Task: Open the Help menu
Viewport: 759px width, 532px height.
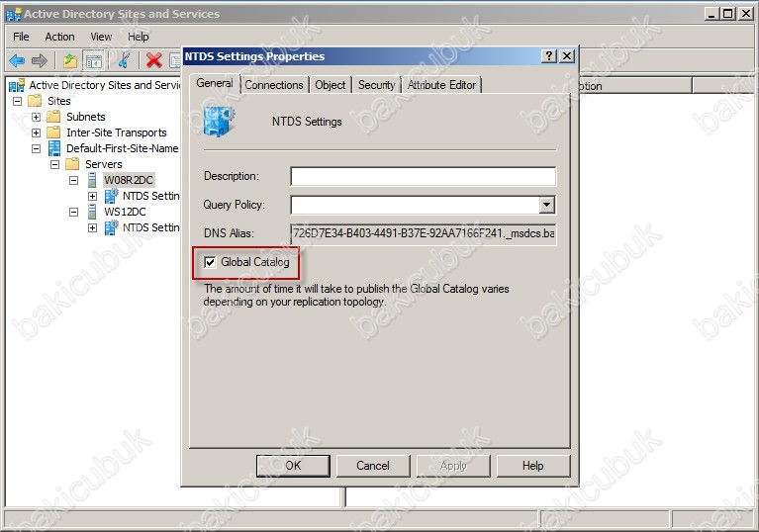Action: (x=138, y=37)
